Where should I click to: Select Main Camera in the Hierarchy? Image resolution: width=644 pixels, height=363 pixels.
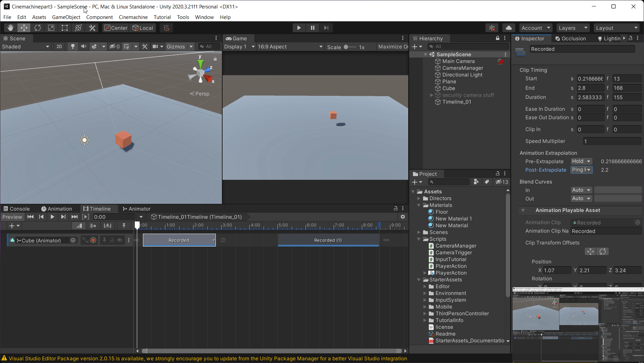458,61
